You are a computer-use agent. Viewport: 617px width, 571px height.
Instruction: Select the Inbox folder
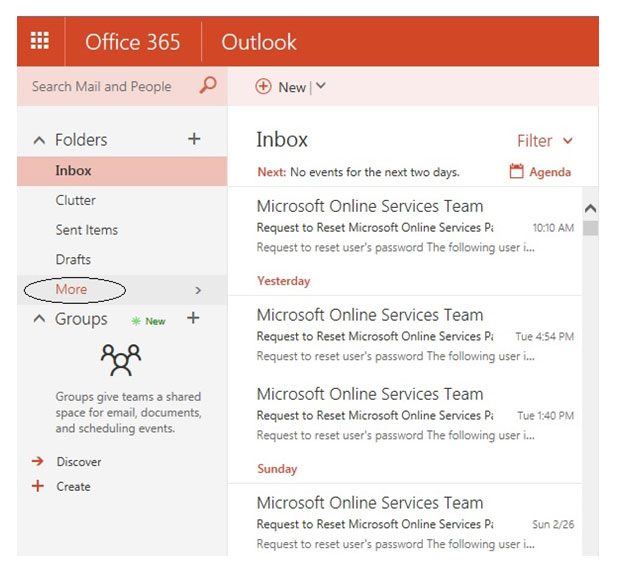click(122, 171)
